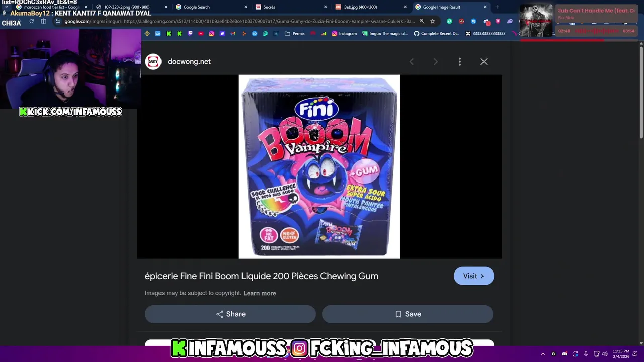Open the Complete Recent Di... GitHub bookmark

(436, 34)
